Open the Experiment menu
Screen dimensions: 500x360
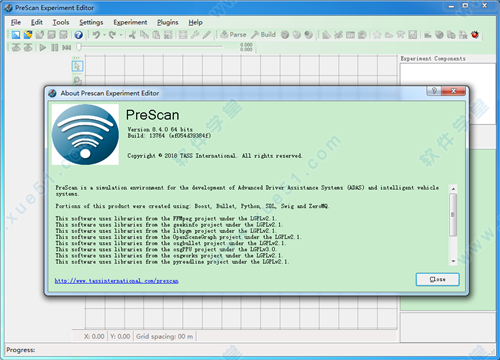tap(130, 22)
